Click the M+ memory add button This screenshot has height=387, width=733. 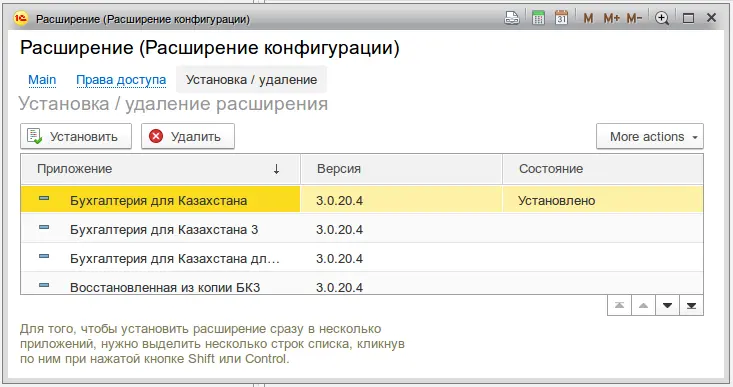(x=611, y=18)
